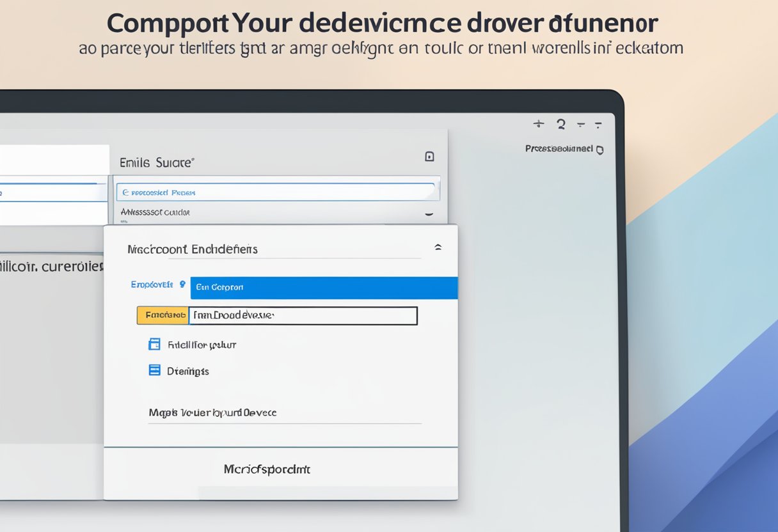Click the small square icon beside Emils Suiacre

(429, 157)
